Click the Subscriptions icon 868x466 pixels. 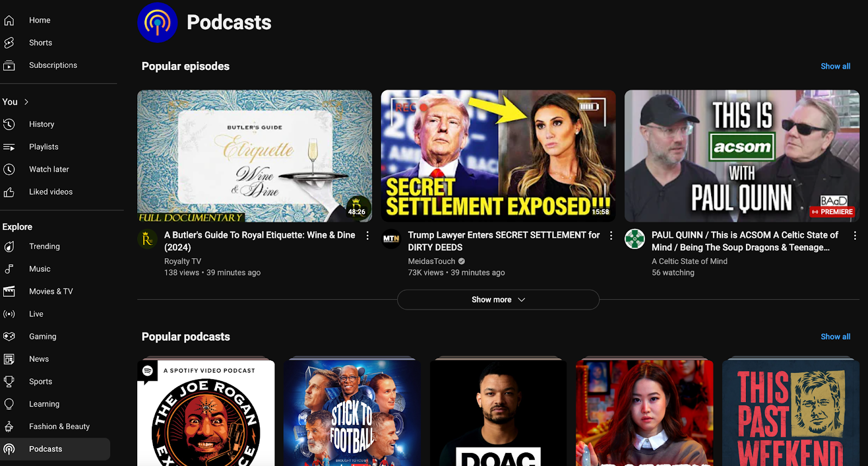tap(9, 65)
